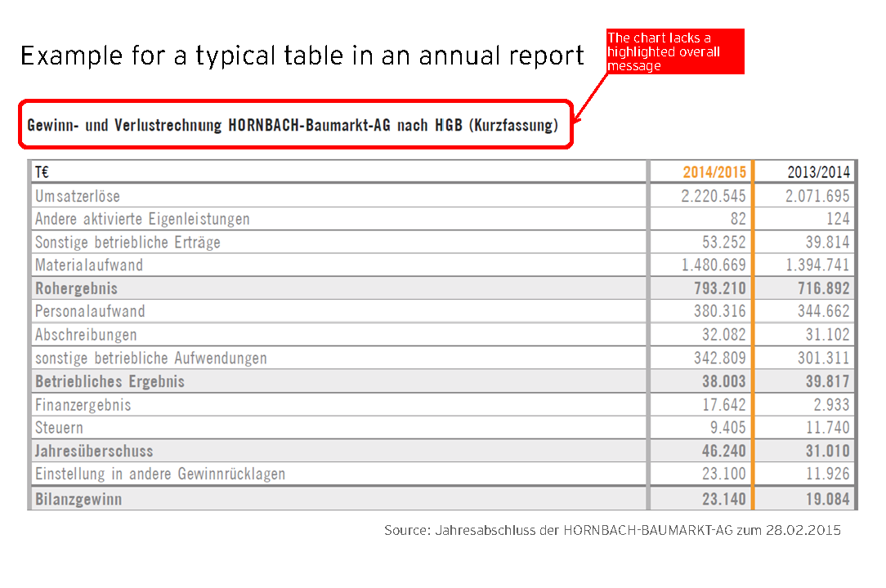Click the value 301.311
The width and height of the screenshot is (886, 588).
tap(824, 359)
